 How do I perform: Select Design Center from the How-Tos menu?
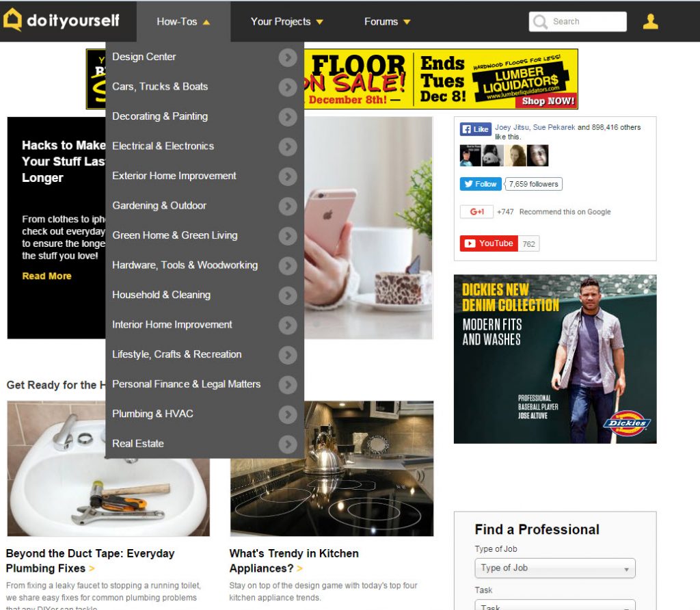(144, 57)
